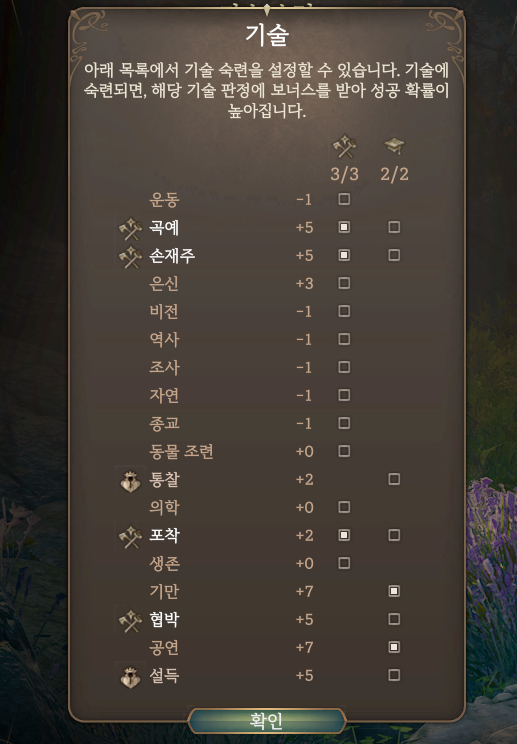This screenshot has width=517, height=744.
Task: Click the crossed axes icon beside 곡예
Action: (130, 228)
